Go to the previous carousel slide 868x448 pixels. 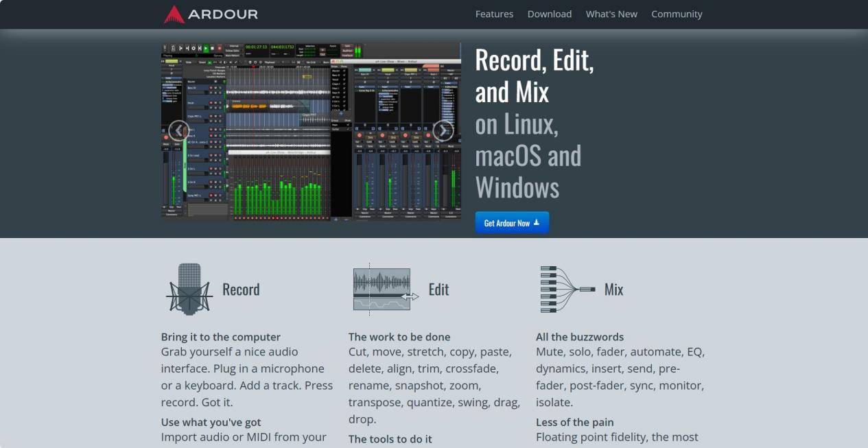point(178,130)
